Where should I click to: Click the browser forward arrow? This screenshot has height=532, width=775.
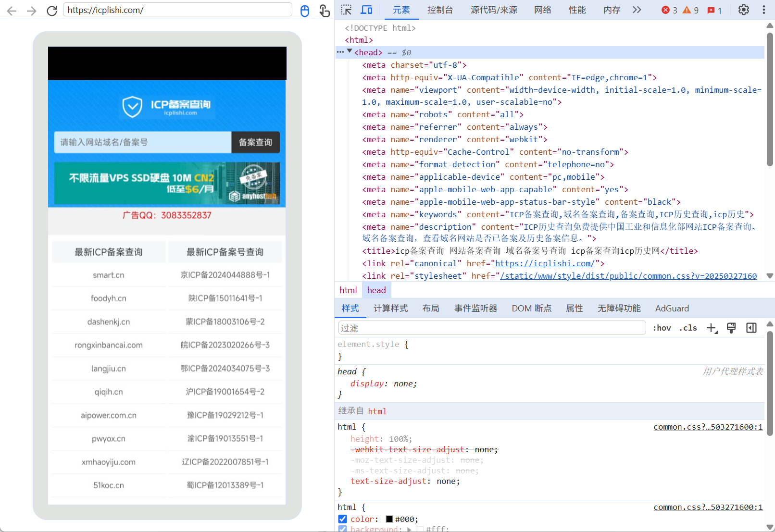(32, 11)
